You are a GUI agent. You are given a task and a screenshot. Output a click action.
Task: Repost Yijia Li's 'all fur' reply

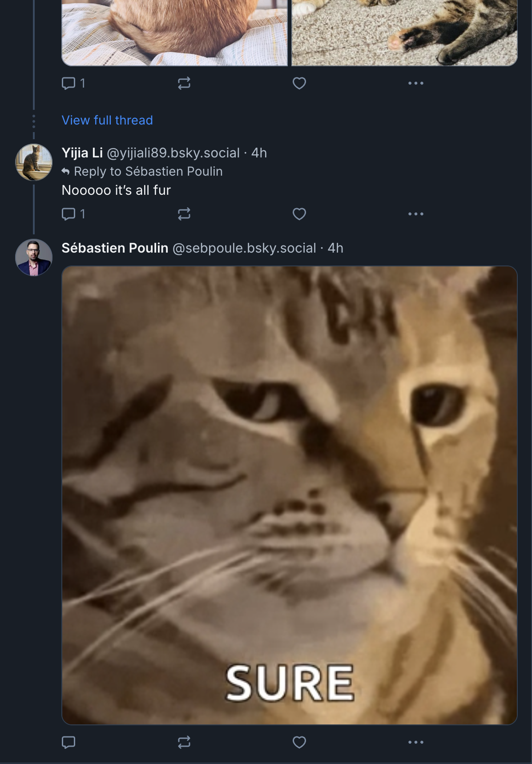tap(184, 214)
